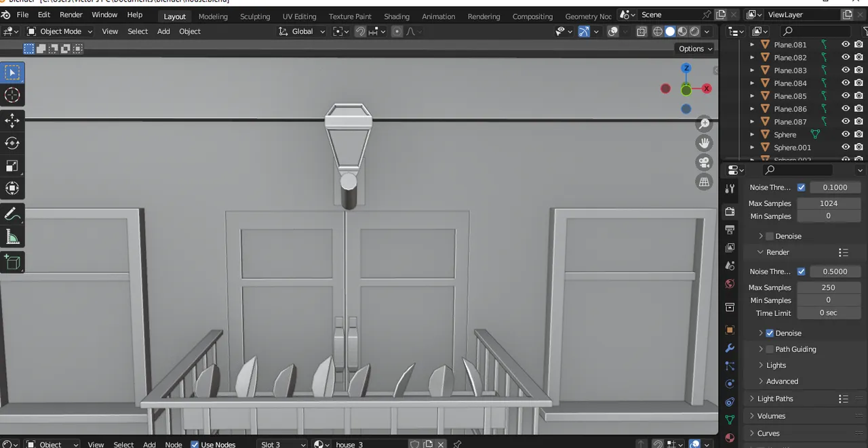Hide Plane.081 in viewport
868x448 pixels.
(846, 45)
